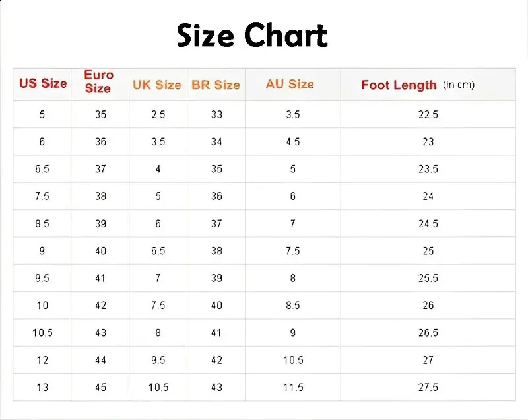The image size is (528, 420).
Task: Click US size 7.5 cell
Action: [42, 196]
